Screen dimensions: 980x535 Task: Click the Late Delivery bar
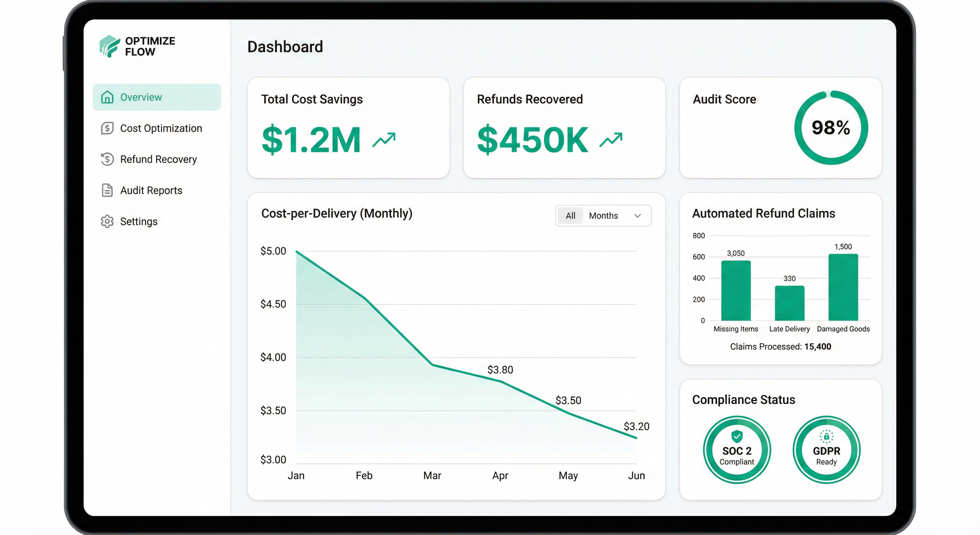(789, 303)
